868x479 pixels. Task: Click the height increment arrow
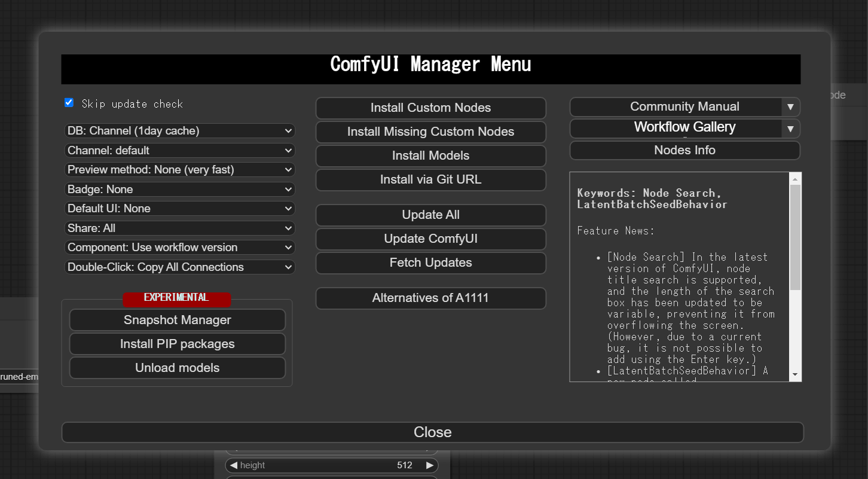click(x=429, y=465)
